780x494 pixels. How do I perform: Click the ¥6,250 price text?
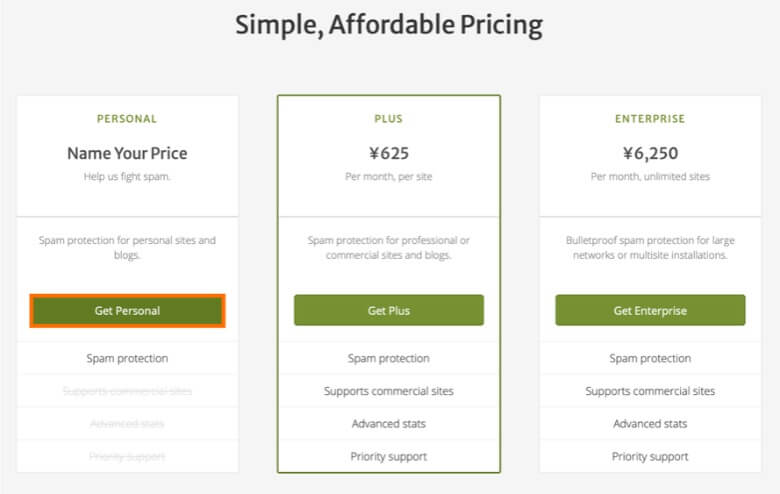coord(650,153)
